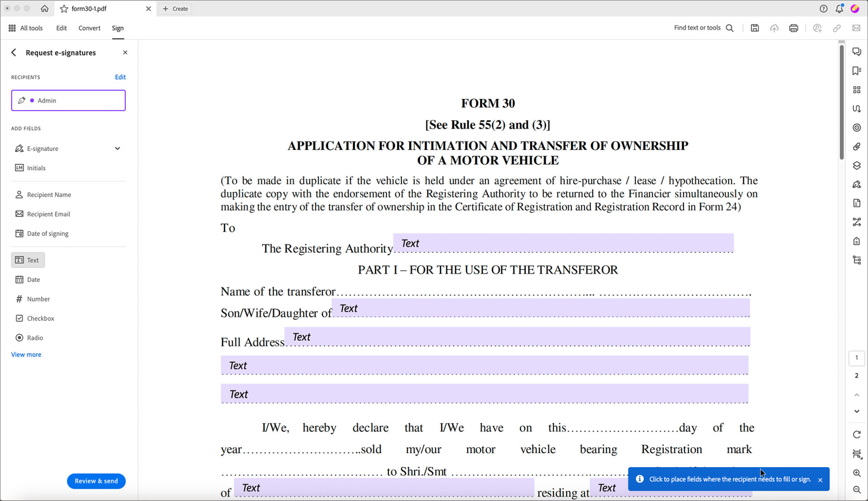Open the Comments panel

857,52
